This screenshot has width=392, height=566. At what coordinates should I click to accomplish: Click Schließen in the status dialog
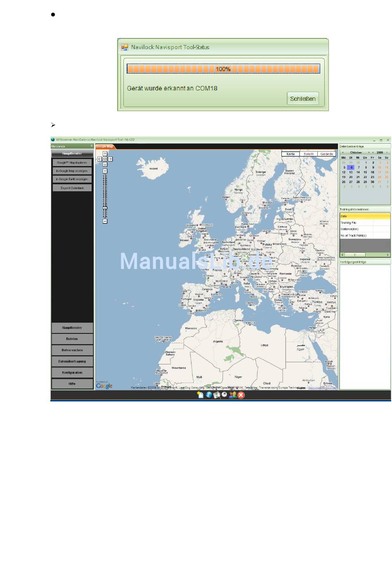tap(303, 98)
